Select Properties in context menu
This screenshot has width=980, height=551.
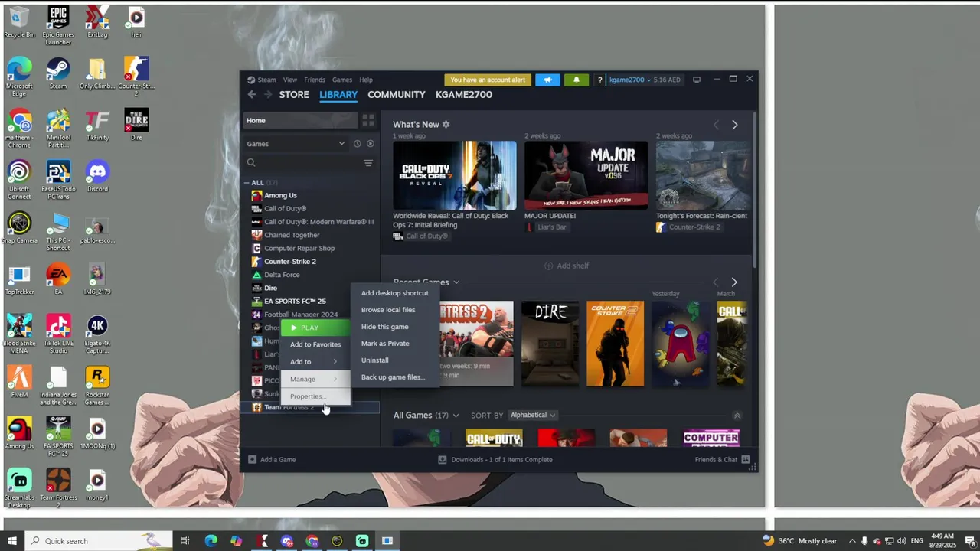pyautogui.click(x=315, y=396)
